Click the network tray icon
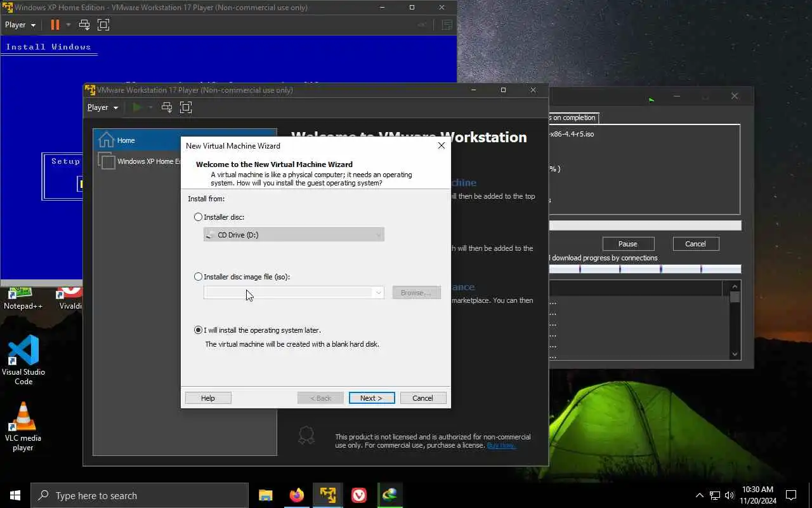The height and width of the screenshot is (508, 812). coord(715,495)
